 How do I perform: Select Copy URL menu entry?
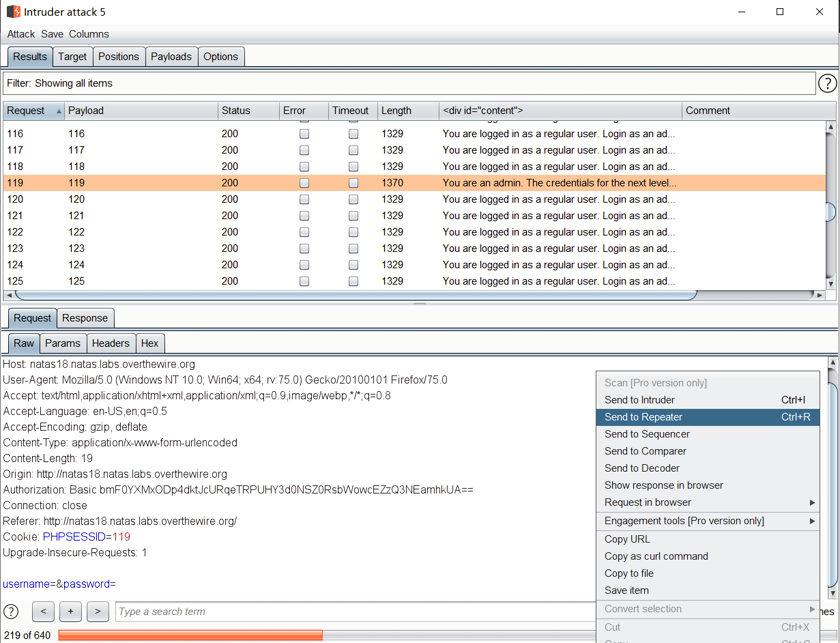click(x=708, y=539)
